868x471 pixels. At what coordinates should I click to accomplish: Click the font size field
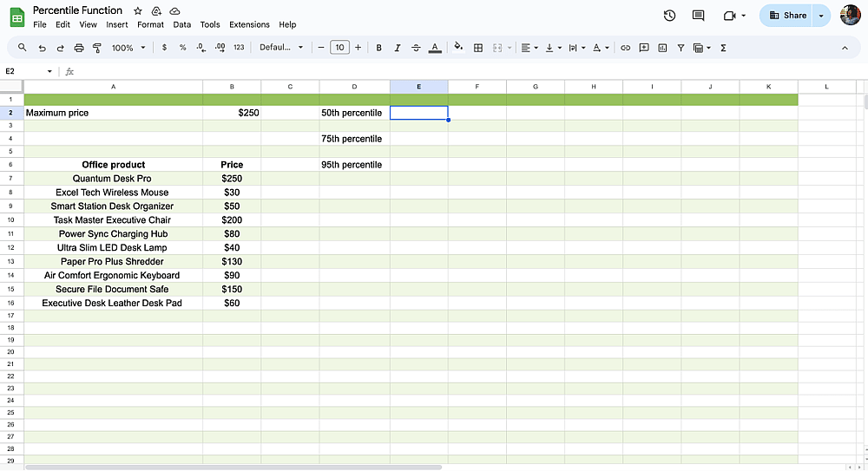click(x=339, y=48)
